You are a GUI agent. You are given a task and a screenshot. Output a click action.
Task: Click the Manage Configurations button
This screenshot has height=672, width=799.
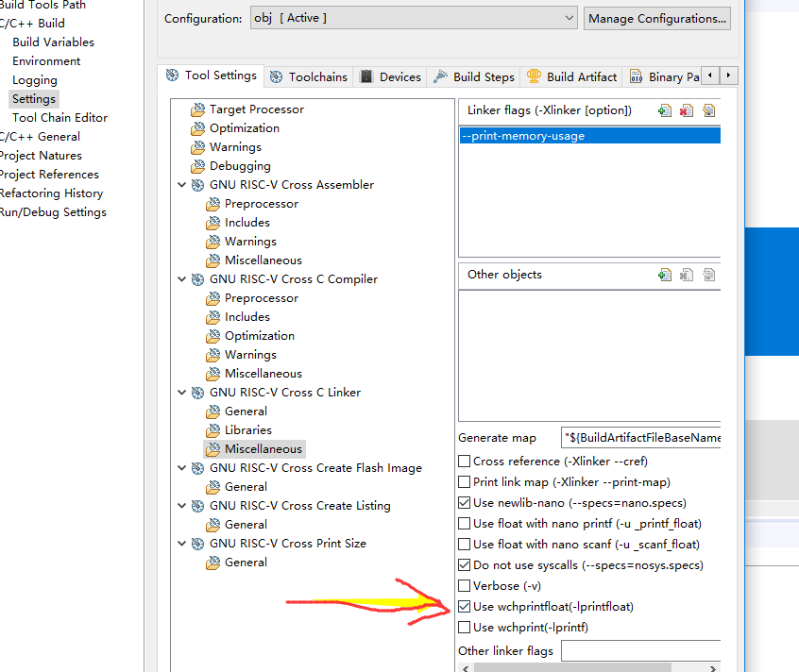click(656, 18)
